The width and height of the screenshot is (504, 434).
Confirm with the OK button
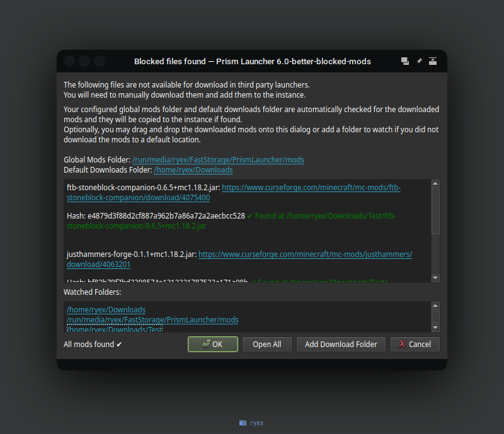pyautogui.click(x=213, y=345)
